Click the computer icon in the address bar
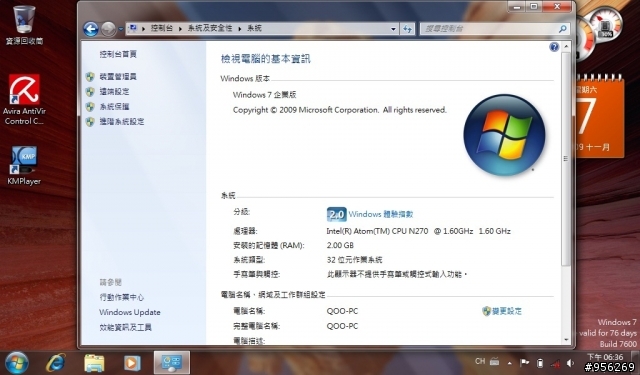 pos(133,28)
